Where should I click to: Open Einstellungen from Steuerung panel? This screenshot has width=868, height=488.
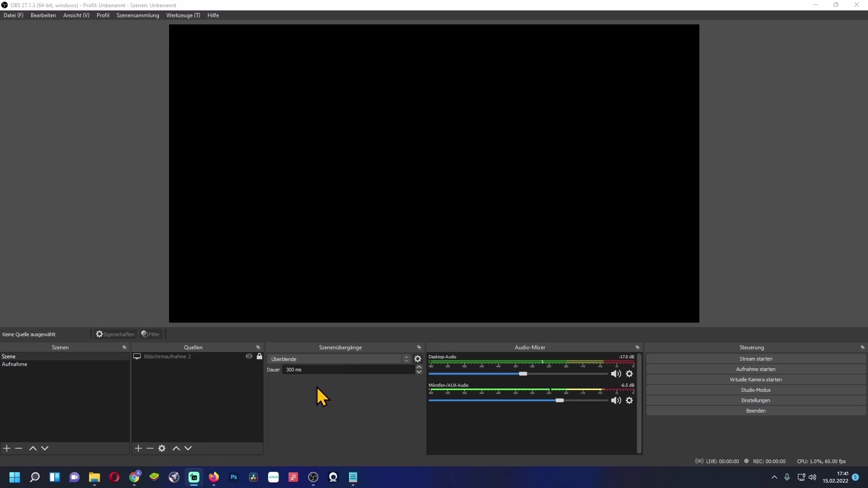(x=755, y=400)
